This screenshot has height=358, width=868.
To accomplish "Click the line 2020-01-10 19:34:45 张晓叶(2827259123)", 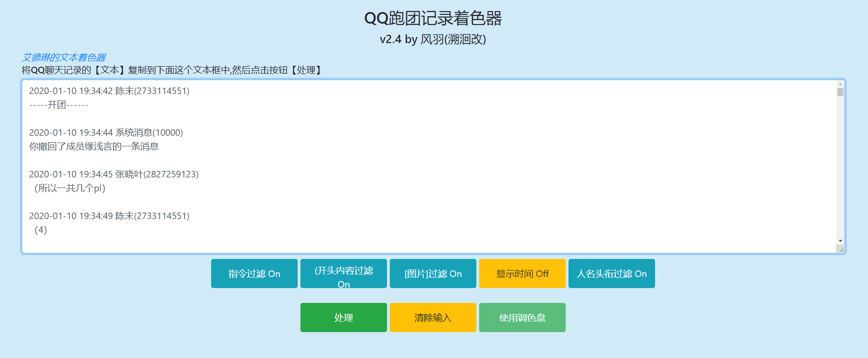I will [x=114, y=174].
